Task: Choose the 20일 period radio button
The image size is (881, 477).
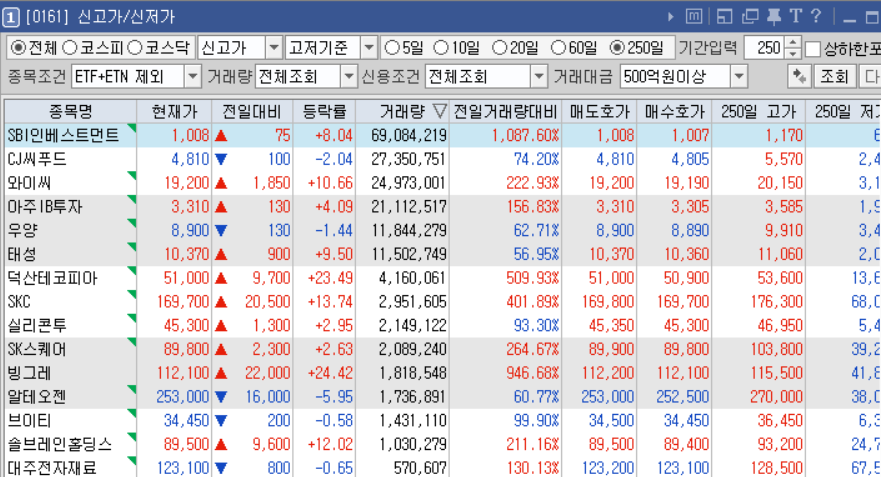Action: 499,48
